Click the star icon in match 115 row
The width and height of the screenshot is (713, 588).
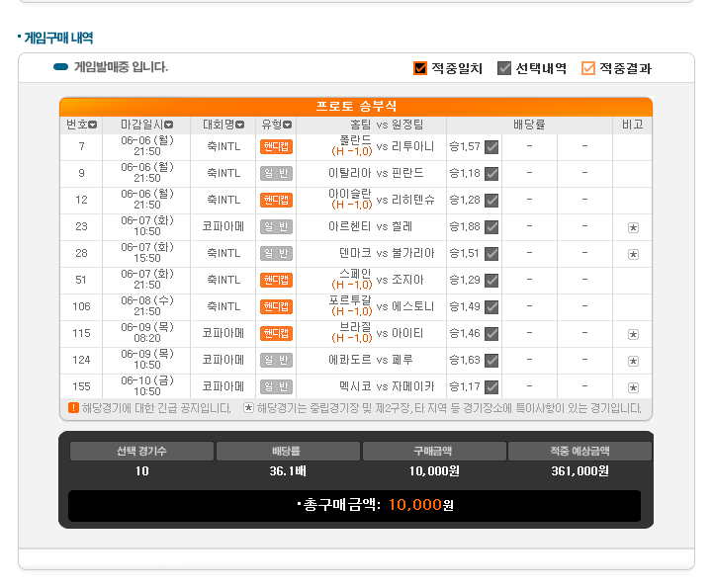coord(633,335)
